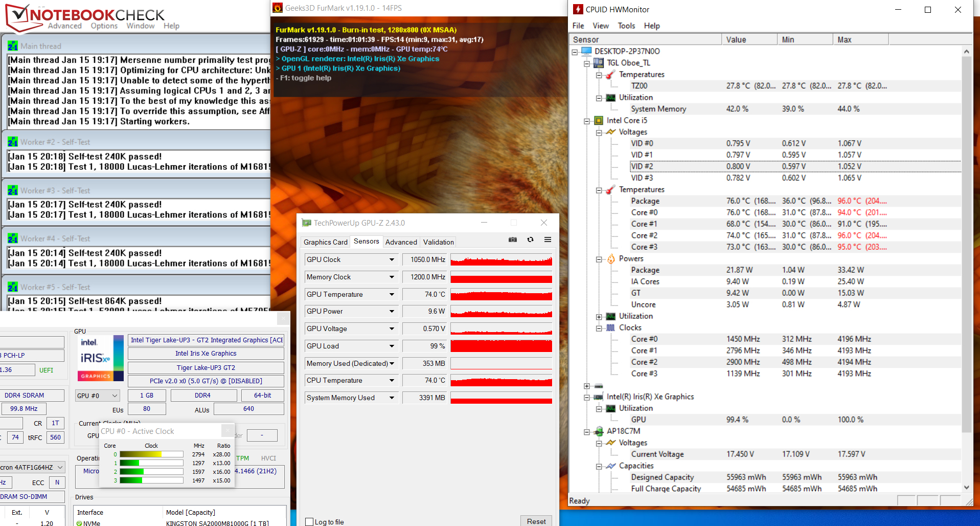980x526 pixels.
Task: Open the Options menu in Prime95
Action: pos(104,26)
